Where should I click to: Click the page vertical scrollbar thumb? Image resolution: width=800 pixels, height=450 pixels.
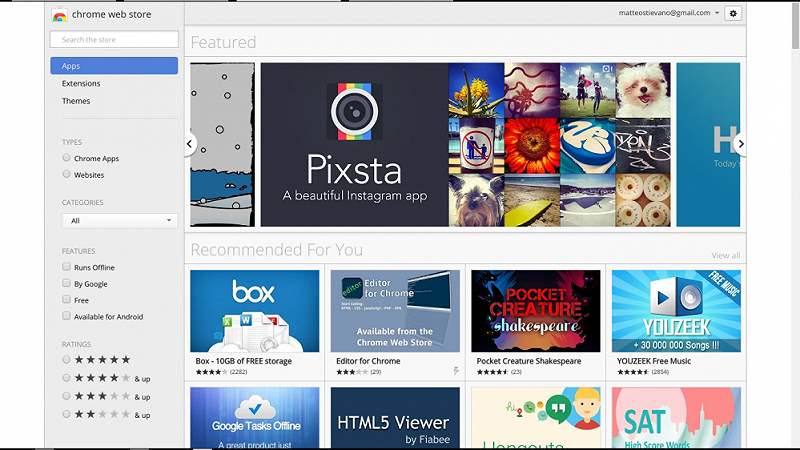[x=795, y=26]
